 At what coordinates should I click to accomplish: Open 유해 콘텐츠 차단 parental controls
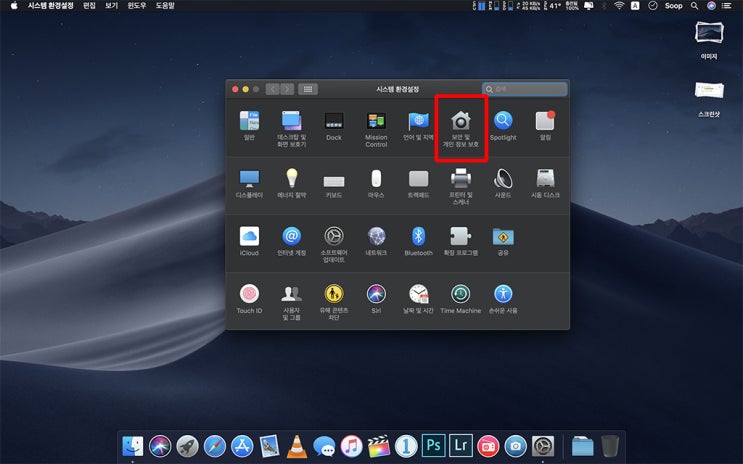pos(334,301)
